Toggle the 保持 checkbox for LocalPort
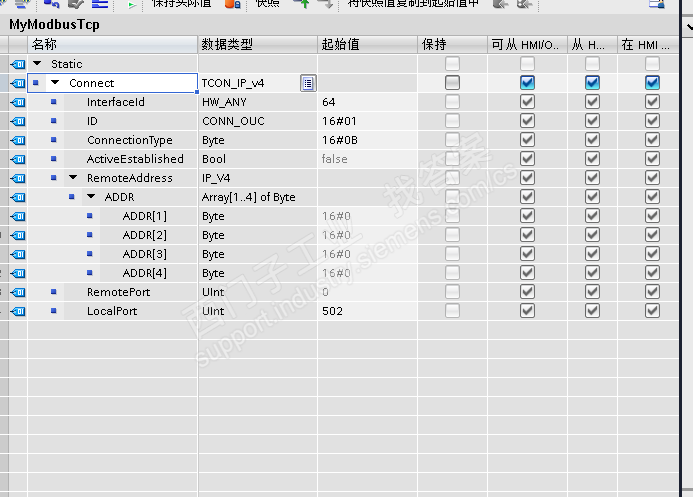 (452, 311)
